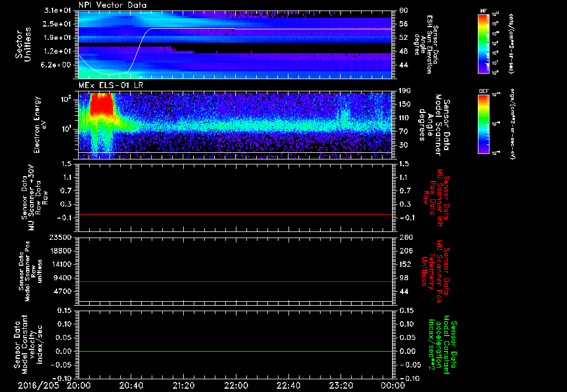
Task: Click the "4700" scanner position tick value
Action: (x=63, y=291)
